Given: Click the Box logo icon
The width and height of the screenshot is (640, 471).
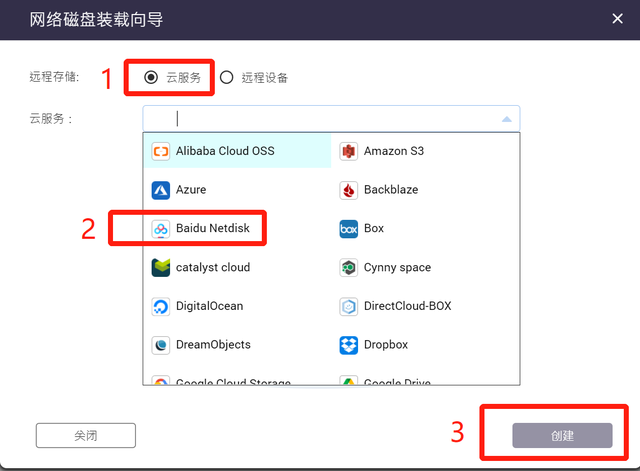Looking at the screenshot, I should (349, 229).
